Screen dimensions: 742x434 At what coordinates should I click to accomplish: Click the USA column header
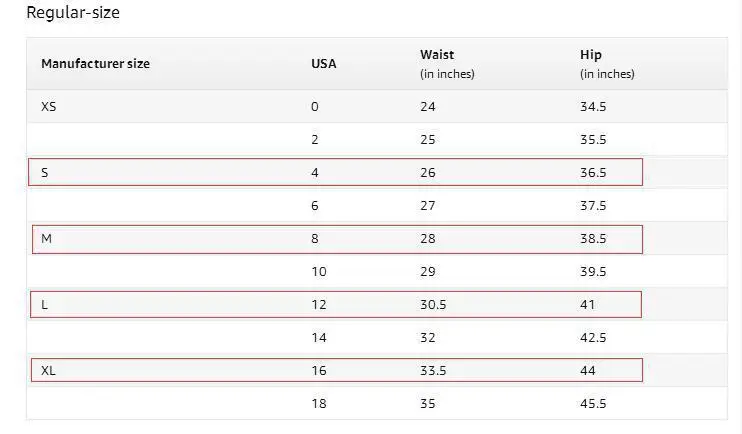[x=324, y=63]
